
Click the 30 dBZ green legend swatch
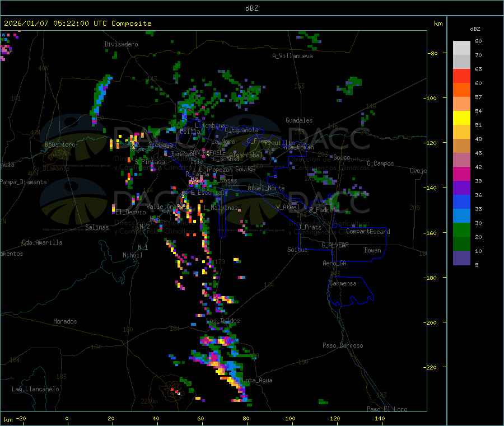click(x=461, y=230)
